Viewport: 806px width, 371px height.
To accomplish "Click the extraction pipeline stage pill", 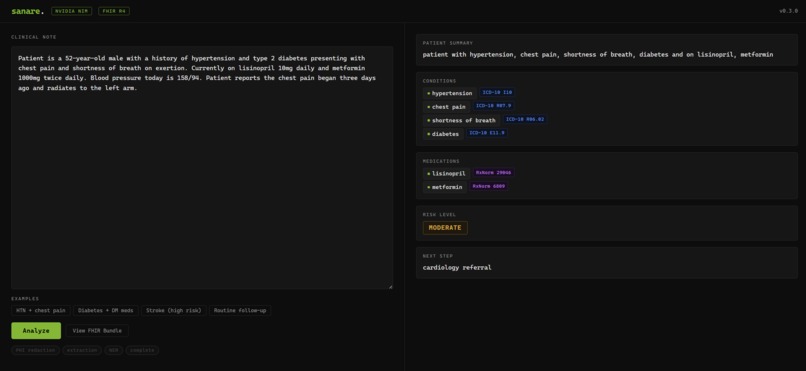I will pyautogui.click(x=82, y=350).
